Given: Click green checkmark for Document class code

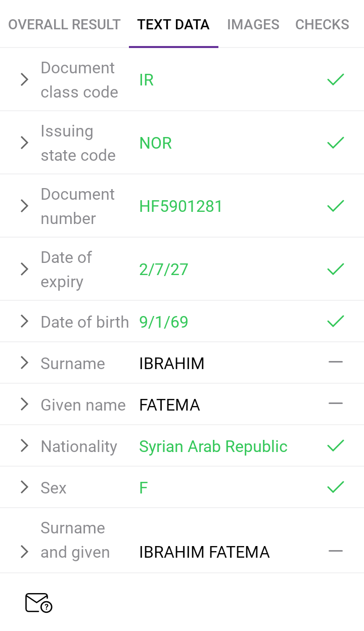Looking at the screenshot, I should click(336, 79).
